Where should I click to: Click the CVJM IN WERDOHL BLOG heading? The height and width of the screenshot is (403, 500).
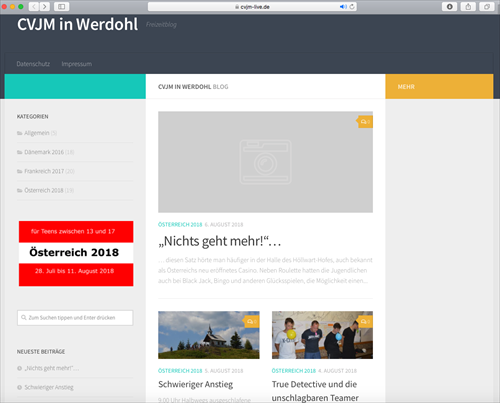click(193, 87)
